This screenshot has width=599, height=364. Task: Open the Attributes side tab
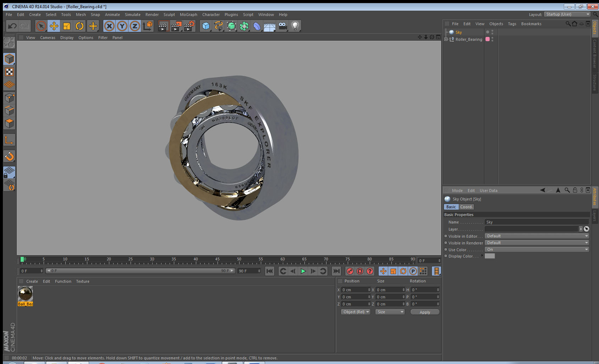595,196
